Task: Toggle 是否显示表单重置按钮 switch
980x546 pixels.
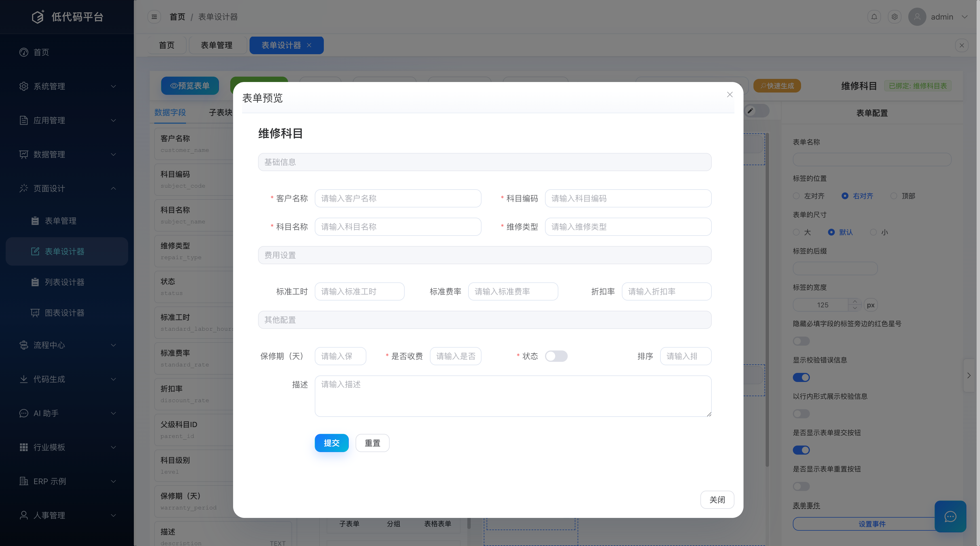Action: coord(801,487)
